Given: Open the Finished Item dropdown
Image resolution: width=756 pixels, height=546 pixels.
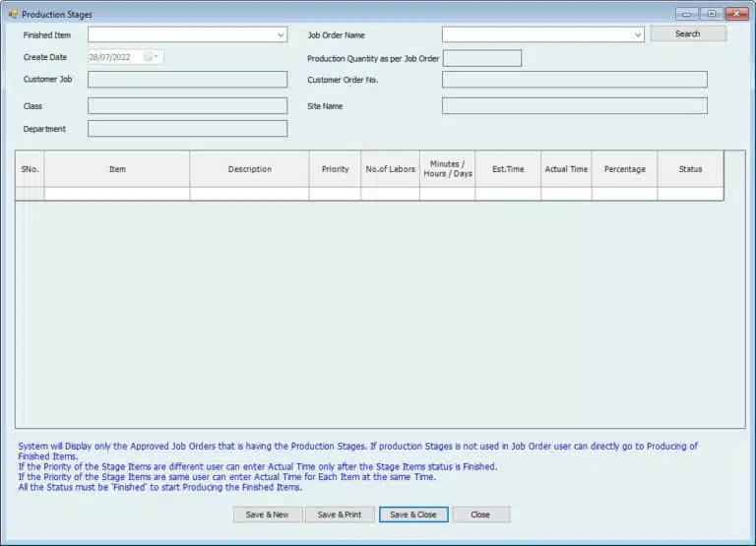Looking at the screenshot, I should (280, 34).
